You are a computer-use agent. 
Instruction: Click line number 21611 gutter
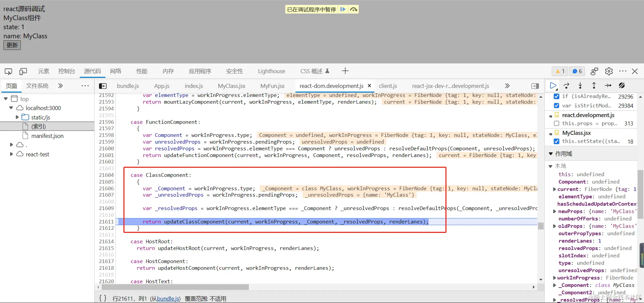pyautogui.click(x=106, y=222)
